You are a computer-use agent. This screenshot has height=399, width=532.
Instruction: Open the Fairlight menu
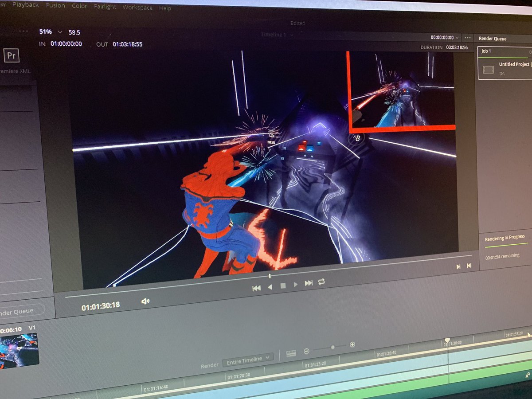(105, 7)
